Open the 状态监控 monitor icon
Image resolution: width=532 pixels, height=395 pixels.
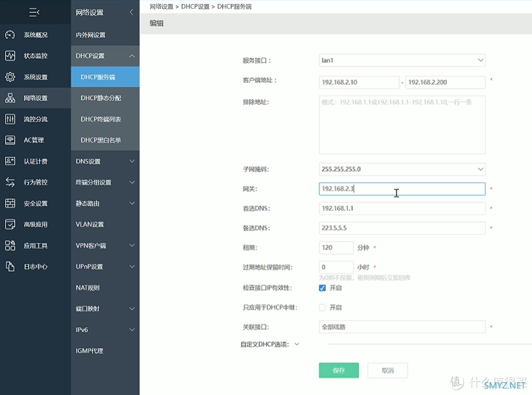(x=10, y=56)
